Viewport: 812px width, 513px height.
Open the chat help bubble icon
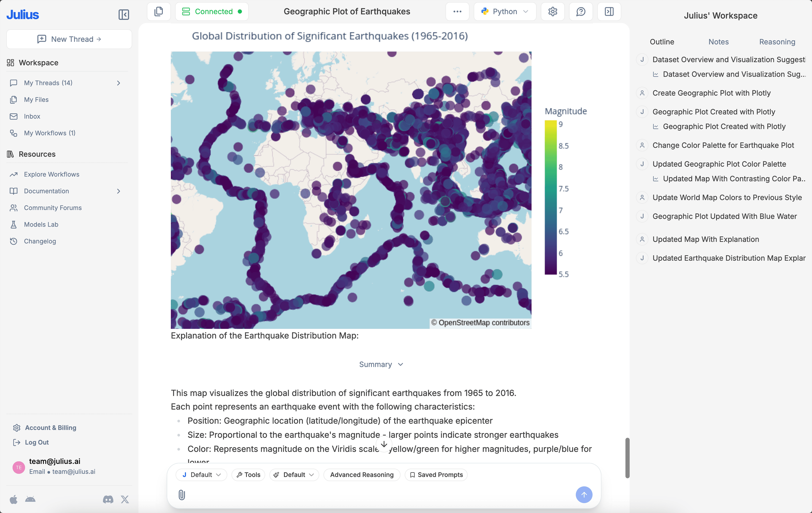[x=581, y=11]
